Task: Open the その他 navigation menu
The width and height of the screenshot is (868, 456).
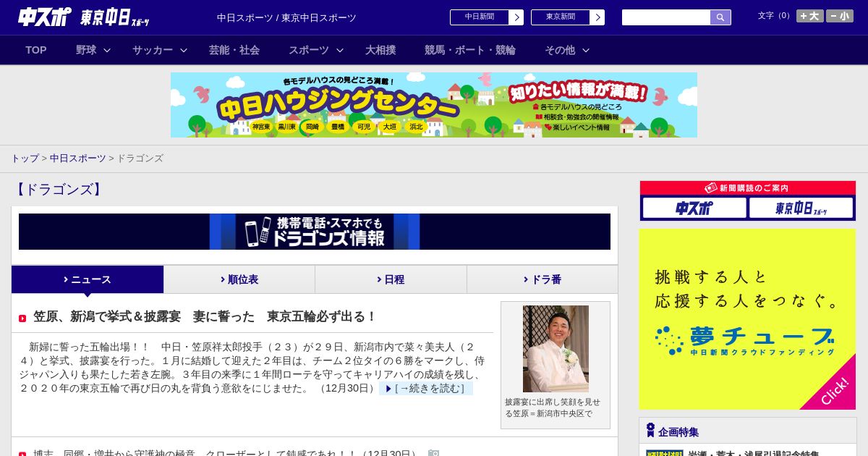Action: [560, 50]
